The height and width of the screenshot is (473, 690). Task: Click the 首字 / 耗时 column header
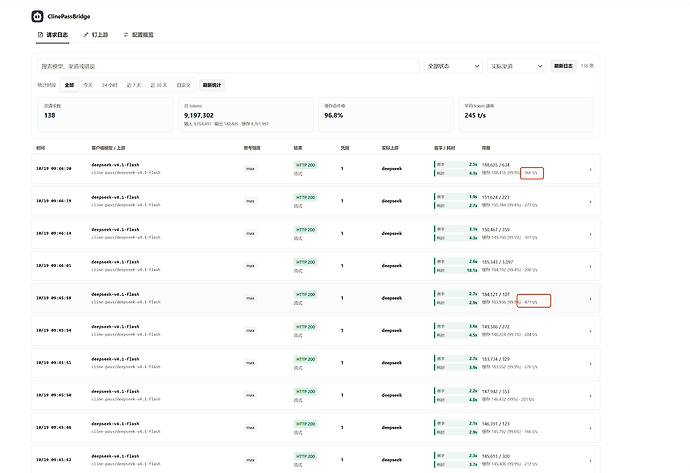444,148
